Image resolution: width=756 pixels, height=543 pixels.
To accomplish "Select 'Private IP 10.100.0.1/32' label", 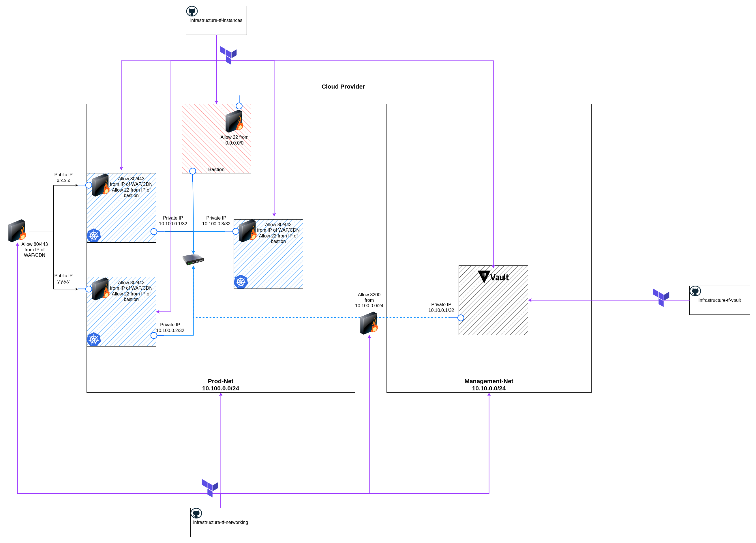I will (173, 221).
